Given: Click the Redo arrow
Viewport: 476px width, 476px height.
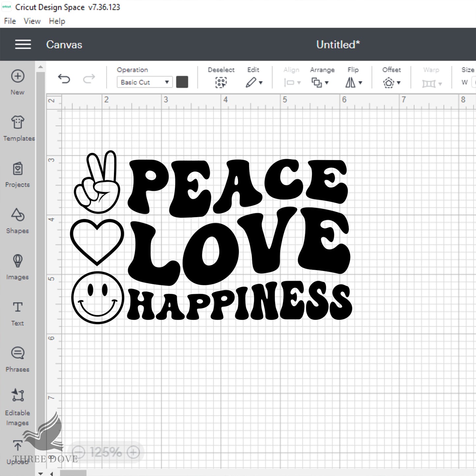Looking at the screenshot, I should [89, 79].
